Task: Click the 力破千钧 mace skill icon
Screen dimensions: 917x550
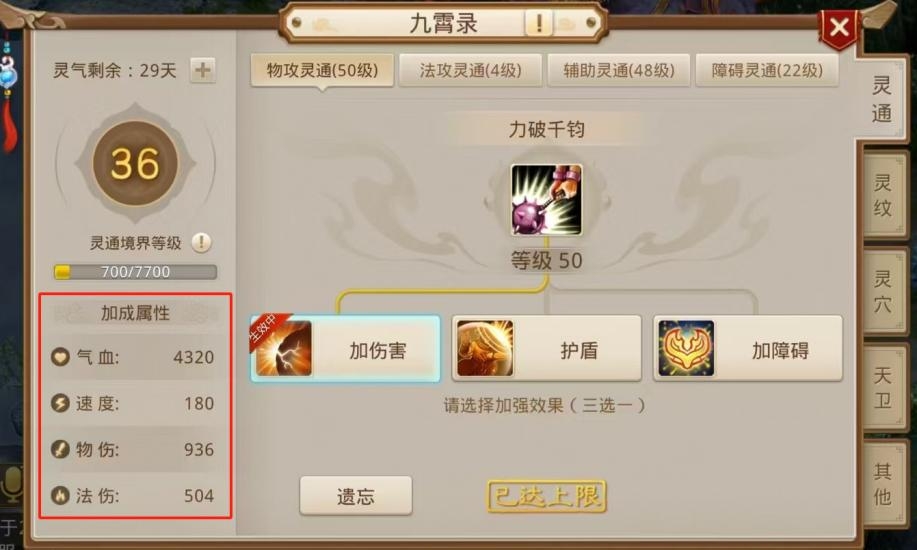Action: pyautogui.click(x=546, y=200)
